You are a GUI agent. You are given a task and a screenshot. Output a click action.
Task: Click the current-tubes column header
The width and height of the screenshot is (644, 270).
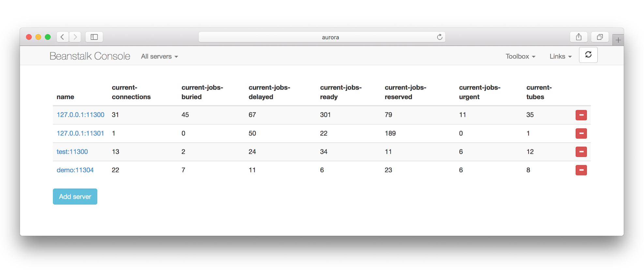point(539,92)
